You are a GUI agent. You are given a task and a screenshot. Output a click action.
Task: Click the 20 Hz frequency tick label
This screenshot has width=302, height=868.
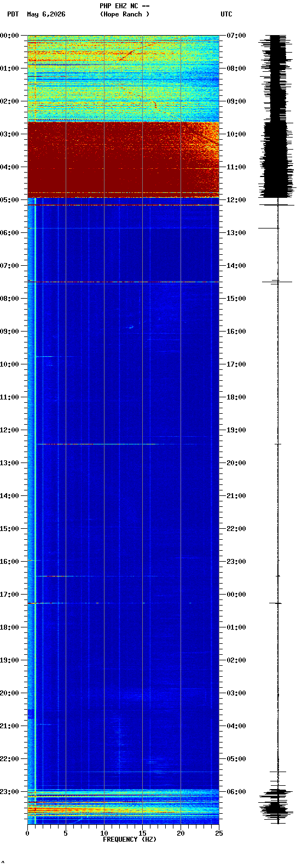click(181, 833)
